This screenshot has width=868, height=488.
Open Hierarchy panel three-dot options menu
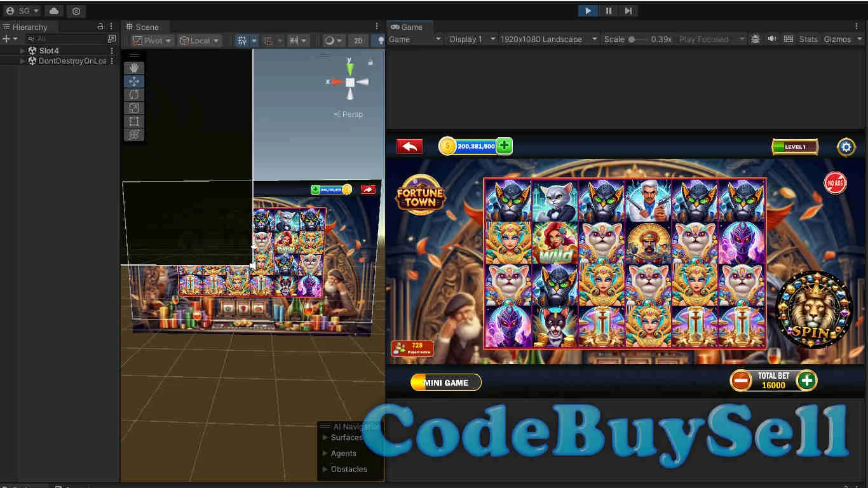pos(112,27)
